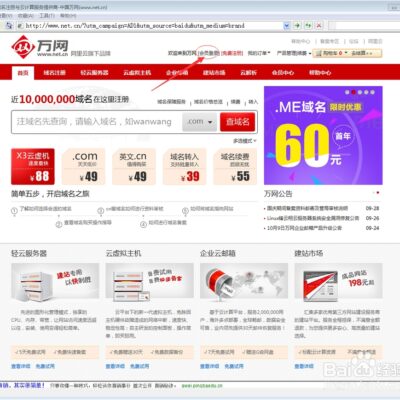Click the 会员登录 link
Image resolution: width=400 pixels, height=400 pixels.
[x=209, y=53]
